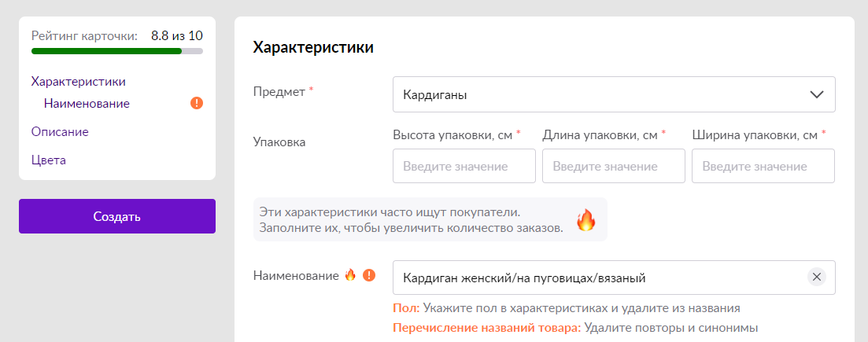
Task: Go to the Характеристики section in sidebar
Action: [79, 81]
